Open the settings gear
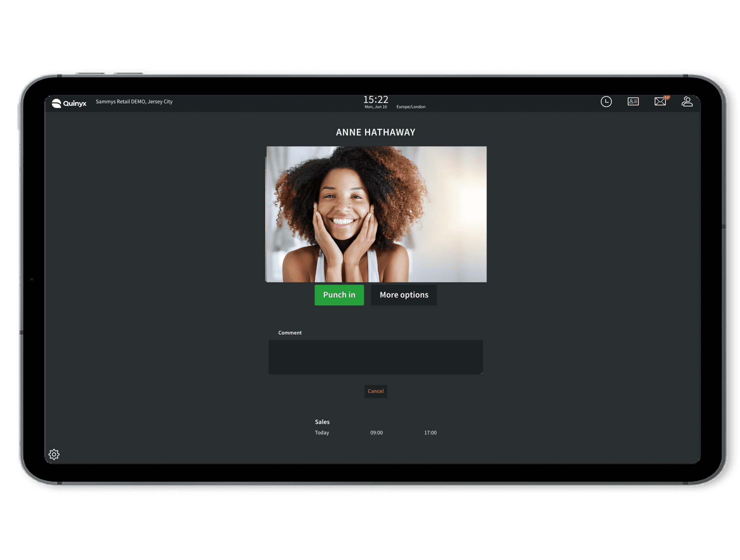Screen dimensions: 740x560 pos(54,454)
